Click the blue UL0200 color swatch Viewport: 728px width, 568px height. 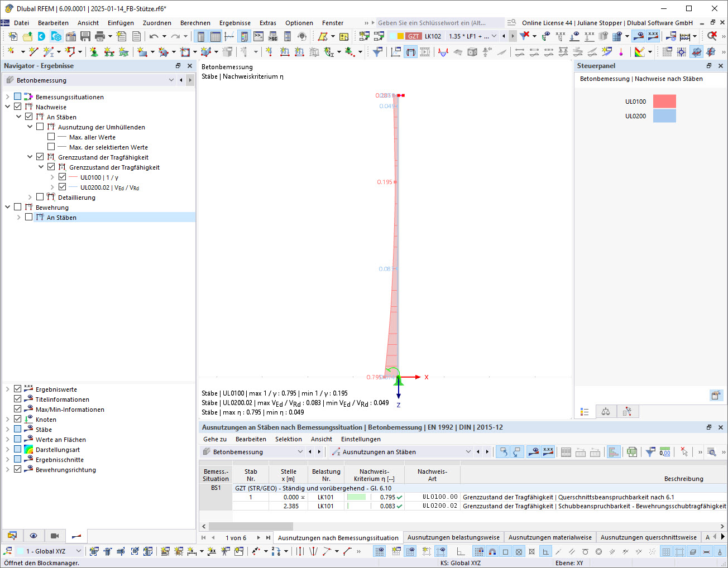664,116
